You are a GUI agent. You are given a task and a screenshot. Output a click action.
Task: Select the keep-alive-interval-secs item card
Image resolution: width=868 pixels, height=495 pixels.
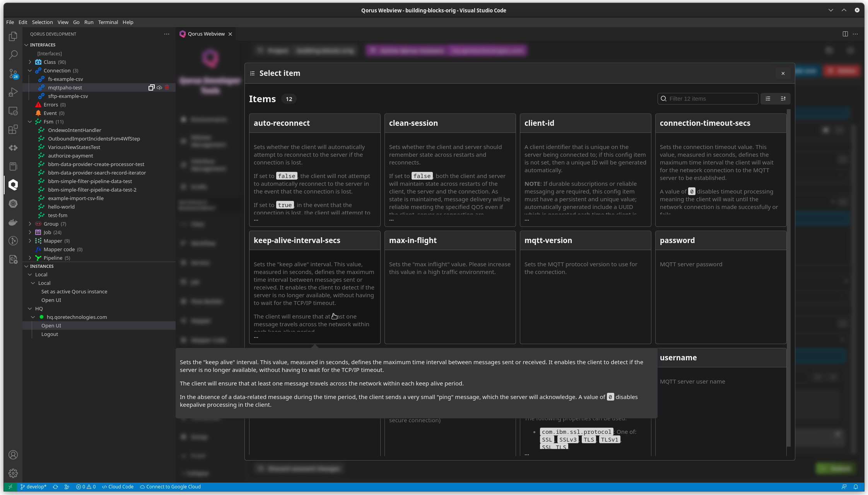tap(314, 287)
